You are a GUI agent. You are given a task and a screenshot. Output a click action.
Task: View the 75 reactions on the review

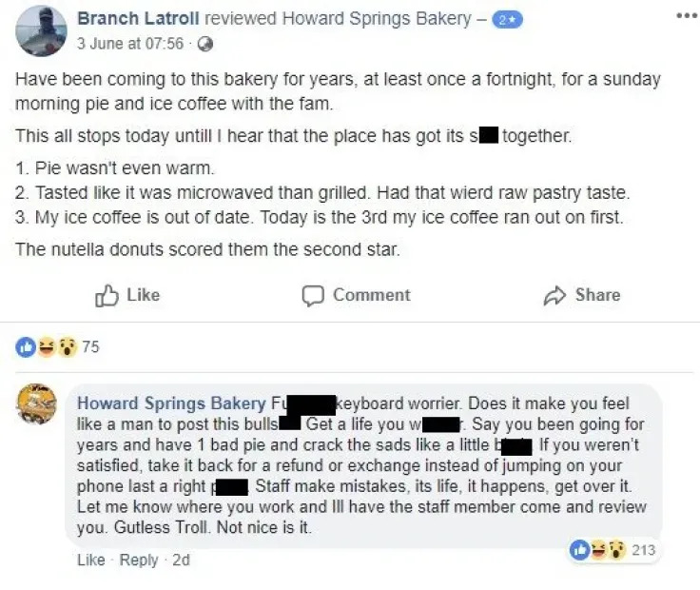click(90, 346)
